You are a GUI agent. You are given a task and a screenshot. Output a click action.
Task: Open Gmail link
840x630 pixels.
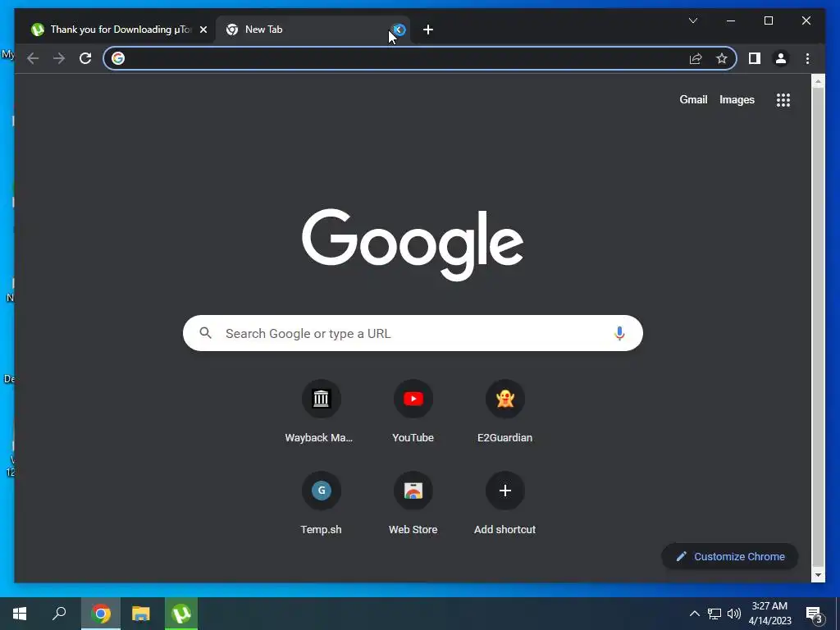coord(693,99)
